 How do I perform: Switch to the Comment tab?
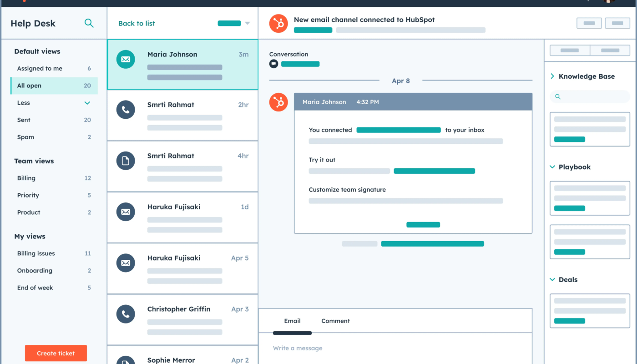tap(335, 321)
